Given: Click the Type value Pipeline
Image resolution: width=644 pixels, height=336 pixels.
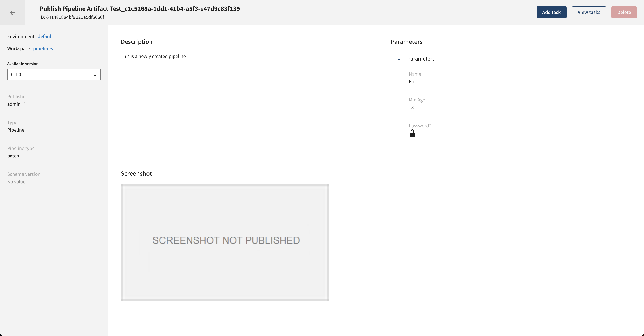Looking at the screenshot, I should 16,130.
